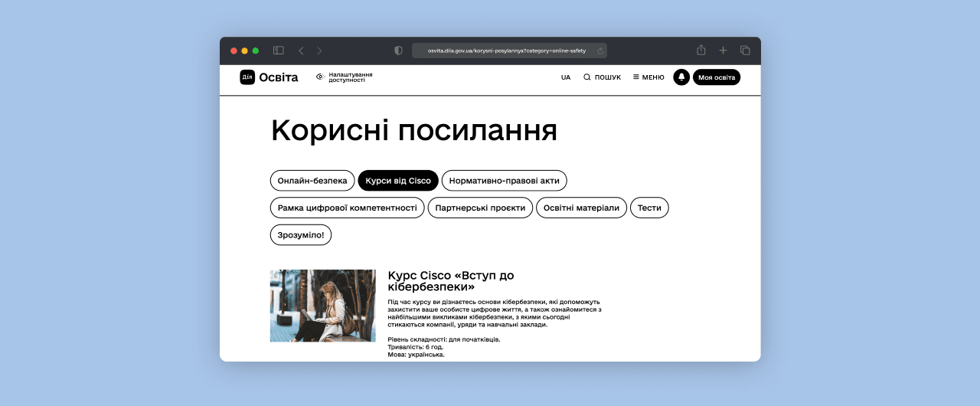Expand the МЕНЮ hamburger menu
980x406 pixels.
click(x=648, y=77)
